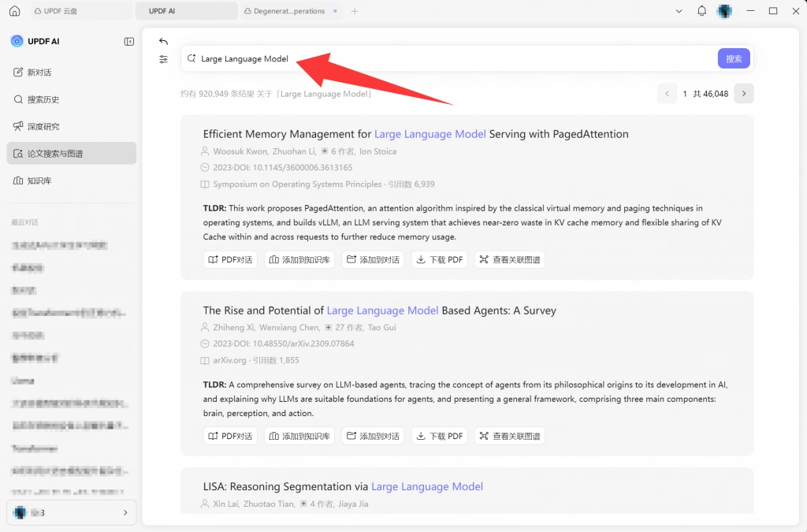Add a new tab with plus icon
Screen dimensions: 807x532
click(x=354, y=11)
